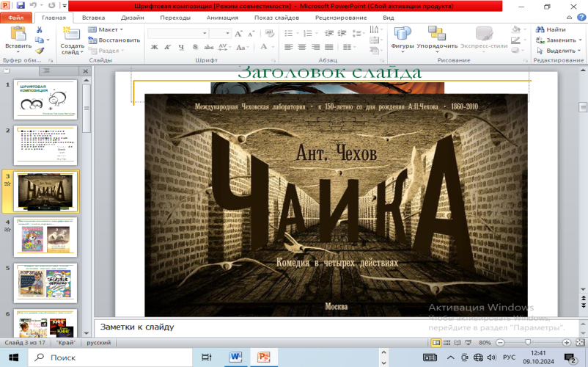588x367 pixels.
Task: Open the Фигуры shapes gallery
Action: 402,38
